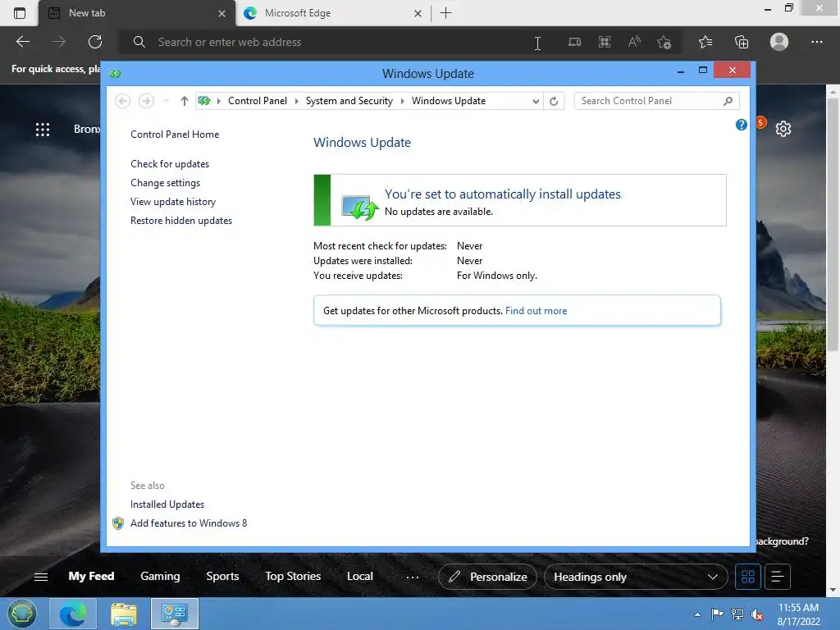Click the Find out more link

click(536, 311)
